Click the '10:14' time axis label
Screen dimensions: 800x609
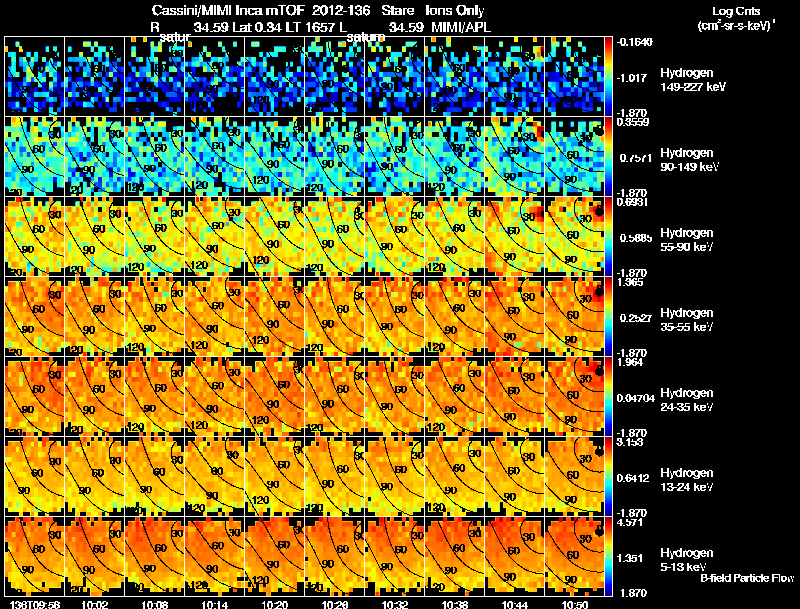point(214,604)
